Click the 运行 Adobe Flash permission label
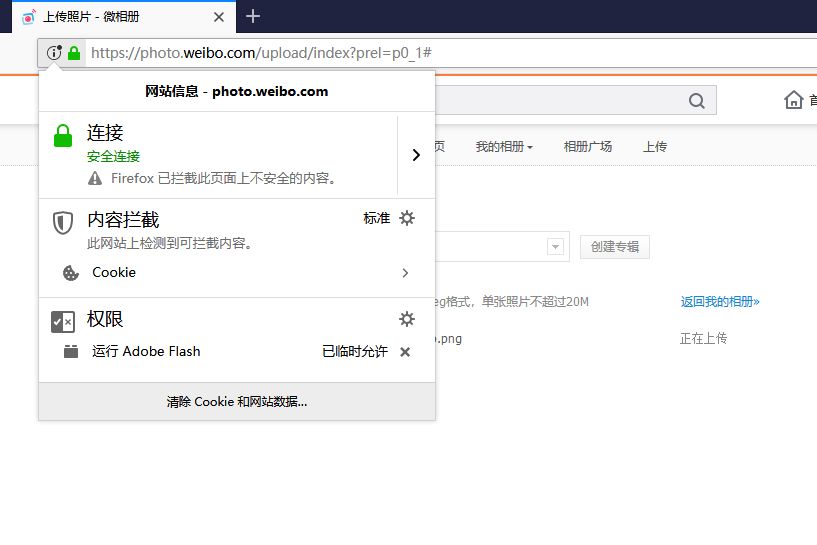Image resolution: width=817 pixels, height=545 pixels. tap(146, 352)
